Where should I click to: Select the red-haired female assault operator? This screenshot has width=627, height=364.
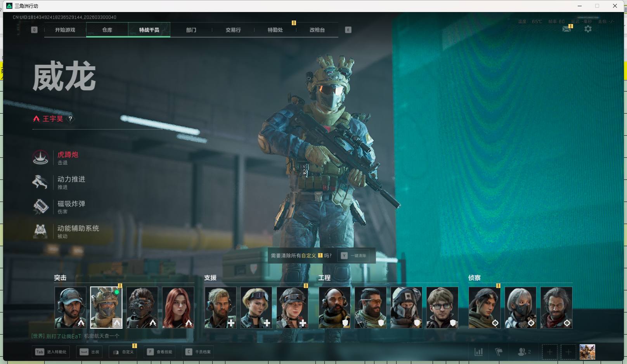[178, 307]
